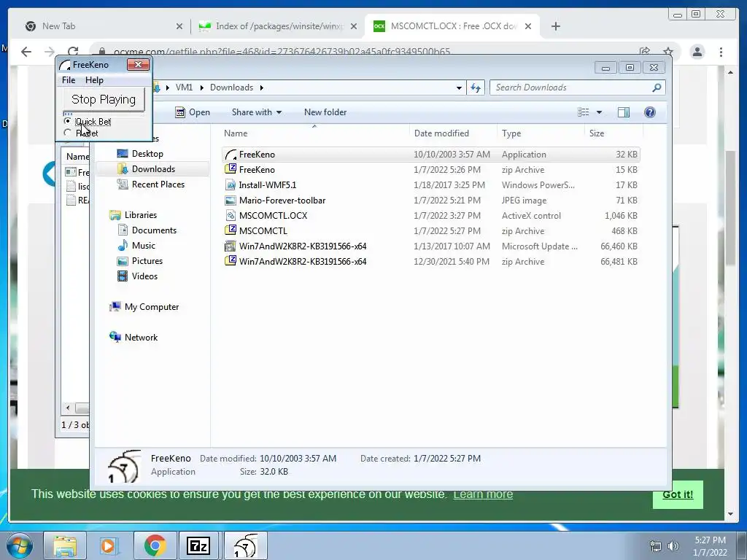Open Windows Media Player from taskbar

pos(109,545)
